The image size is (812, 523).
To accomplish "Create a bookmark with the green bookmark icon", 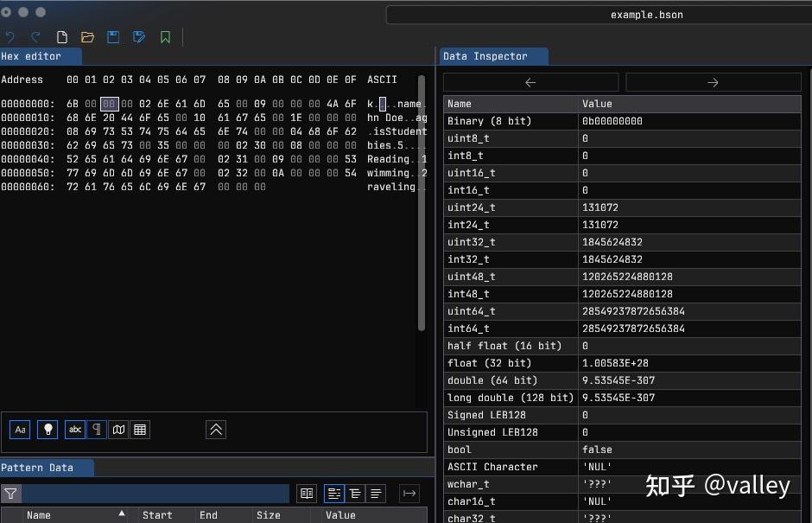I will pyautogui.click(x=165, y=37).
